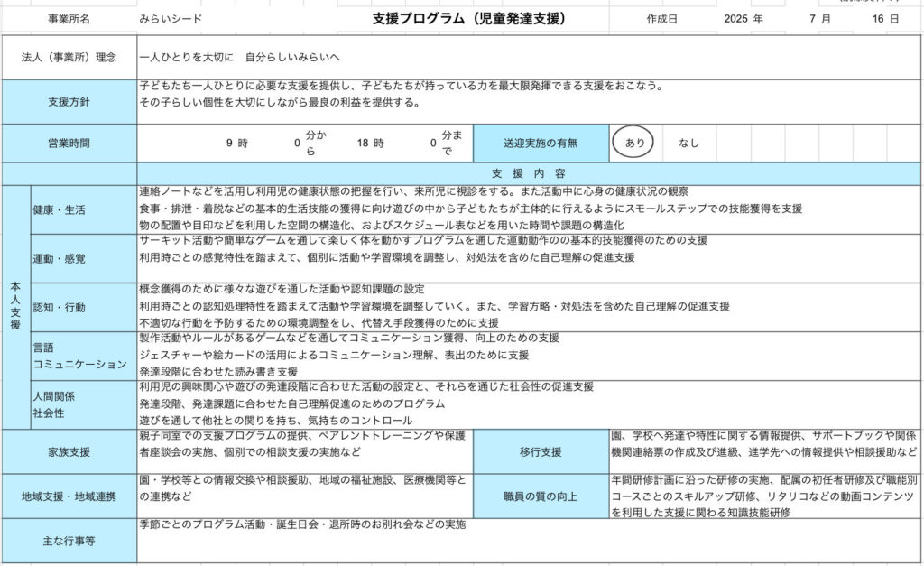Viewport: 924px width, 566px height.
Task: Select the 7 月 month cell
Action: (x=819, y=19)
